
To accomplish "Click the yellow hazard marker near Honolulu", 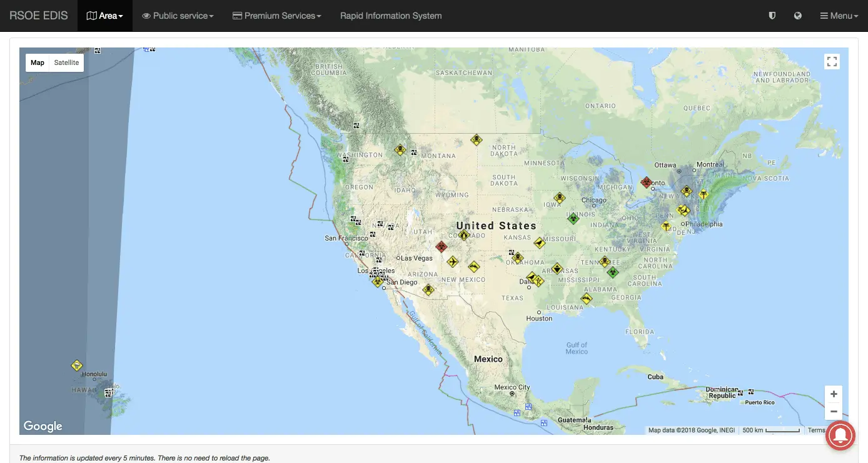I will click(x=76, y=366).
